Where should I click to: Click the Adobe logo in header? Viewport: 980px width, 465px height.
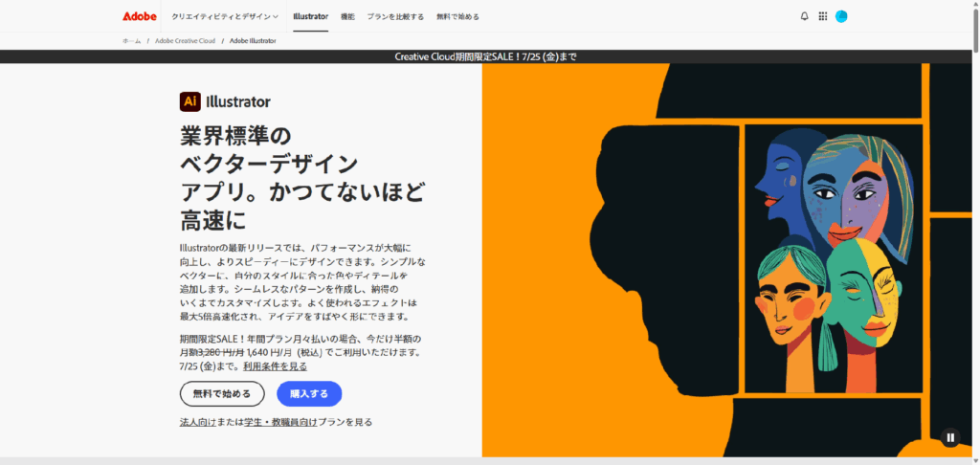point(140,16)
